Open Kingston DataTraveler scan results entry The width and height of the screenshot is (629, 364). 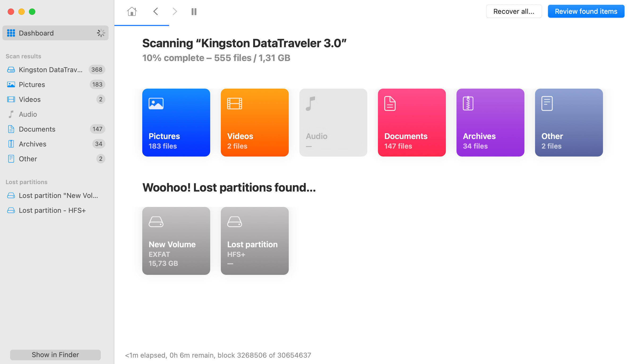[x=50, y=70]
